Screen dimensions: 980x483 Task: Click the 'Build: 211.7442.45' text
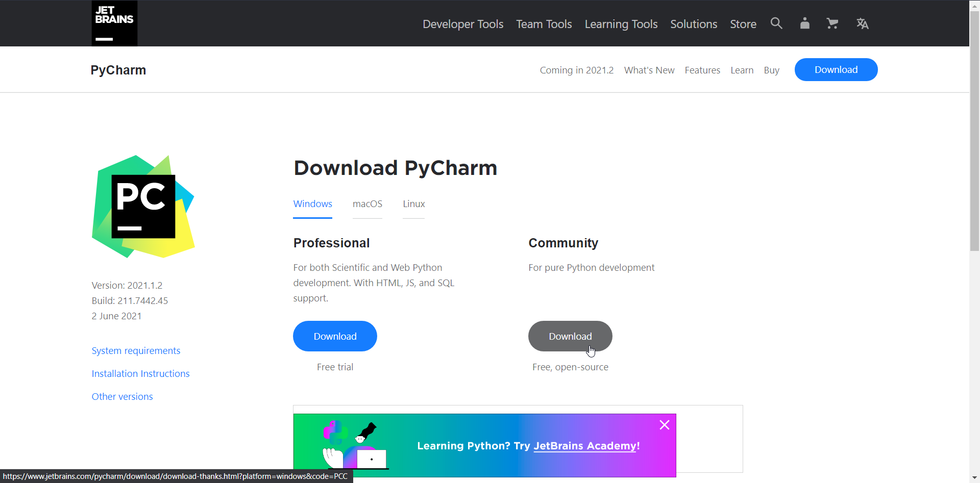point(130,300)
